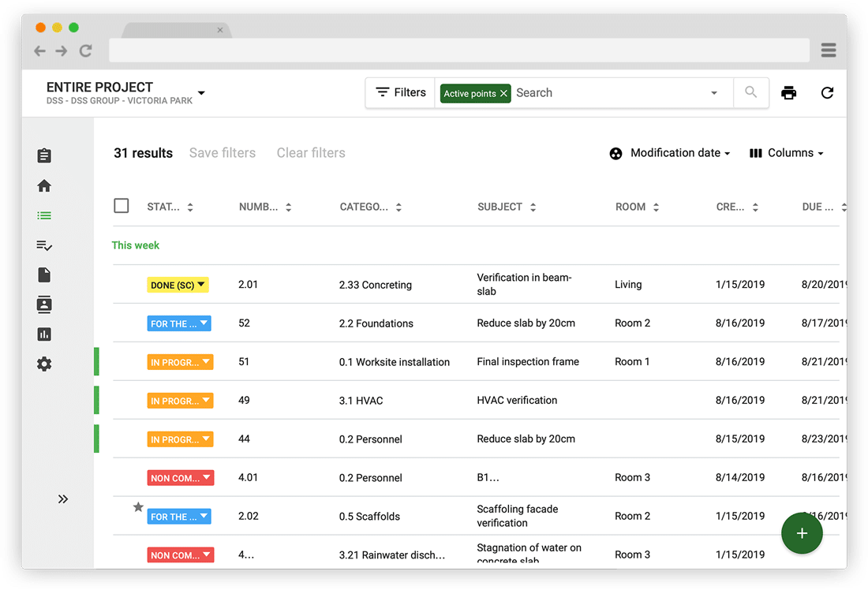Click the green add plus button
This screenshot has width=868, height=590.
(802, 534)
